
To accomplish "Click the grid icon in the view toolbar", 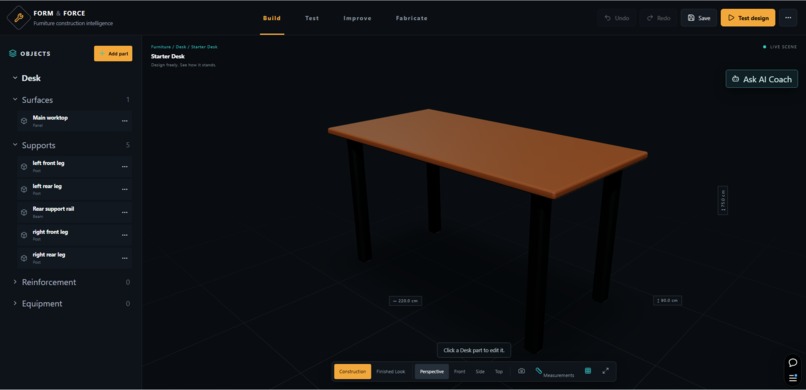I will (x=588, y=371).
